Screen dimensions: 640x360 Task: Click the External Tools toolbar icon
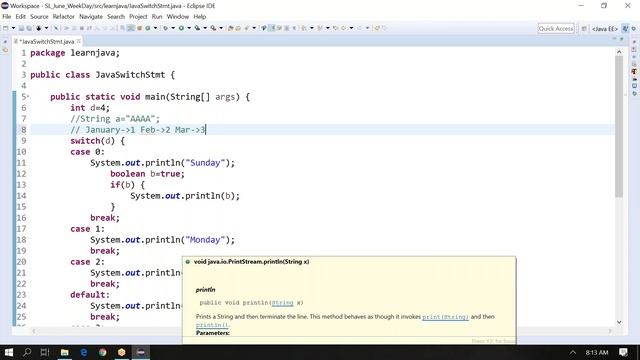pyautogui.click(x=213, y=28)
